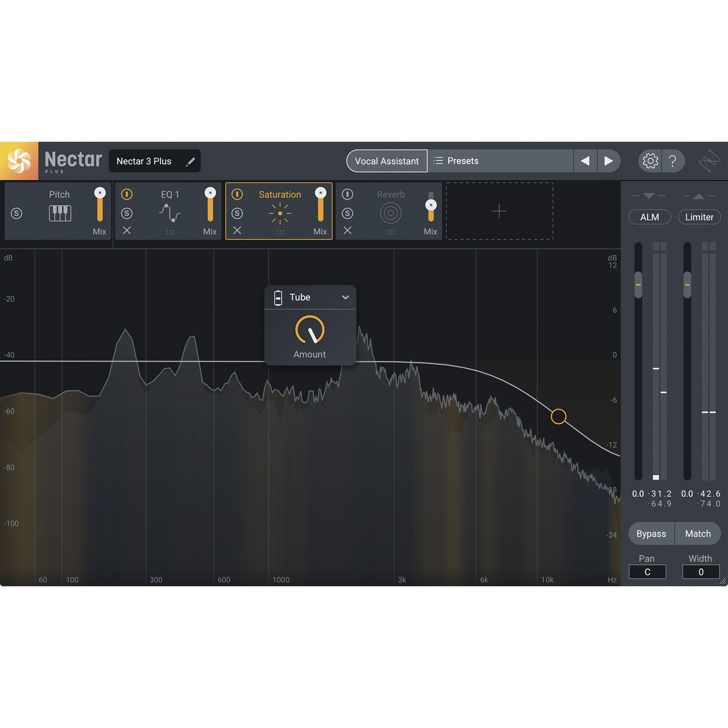Viewport: 728px width, 728px height.
Task: Click the Width value field
Action: (701, 572)
